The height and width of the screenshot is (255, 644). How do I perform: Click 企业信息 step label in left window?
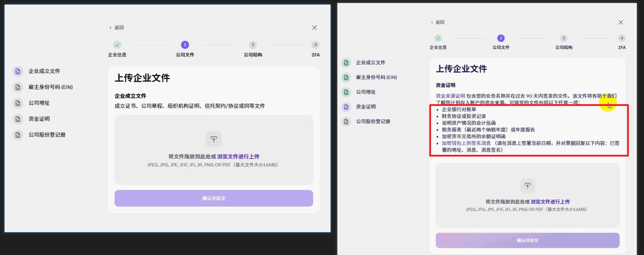click(117, 55)
